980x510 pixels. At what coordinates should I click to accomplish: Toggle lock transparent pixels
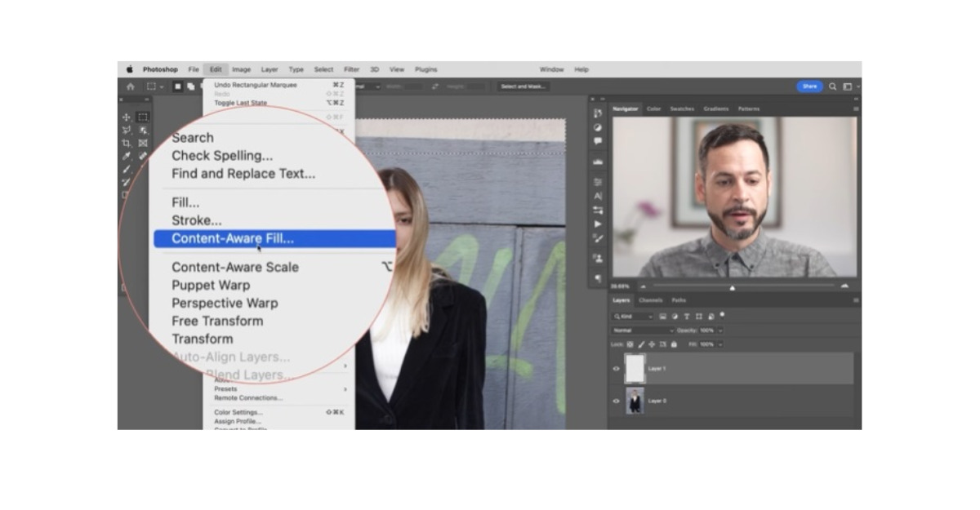630,344
